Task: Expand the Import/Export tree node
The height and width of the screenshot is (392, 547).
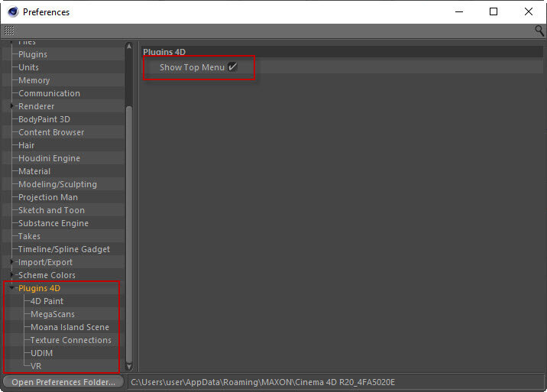Action: click(11, 262)
